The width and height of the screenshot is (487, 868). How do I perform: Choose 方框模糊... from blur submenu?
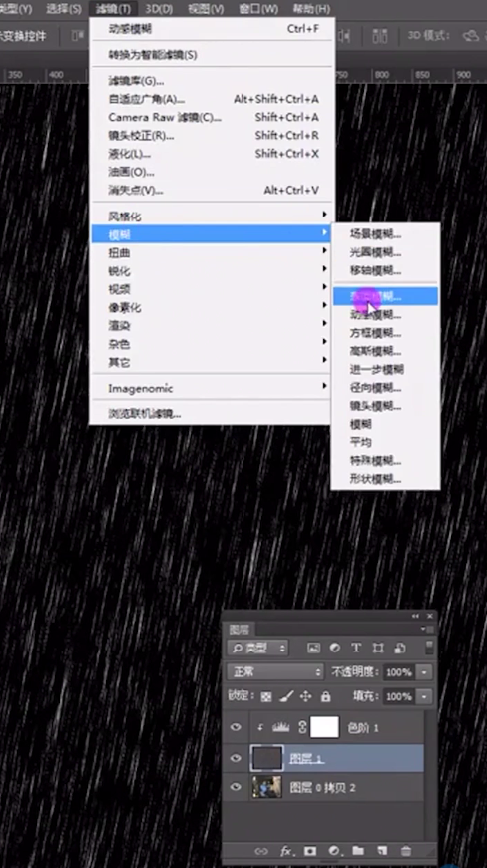click(386, 332)
